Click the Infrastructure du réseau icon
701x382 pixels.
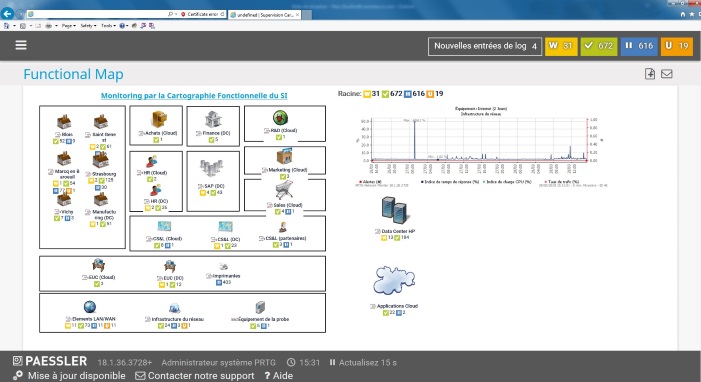pos(174,308)
